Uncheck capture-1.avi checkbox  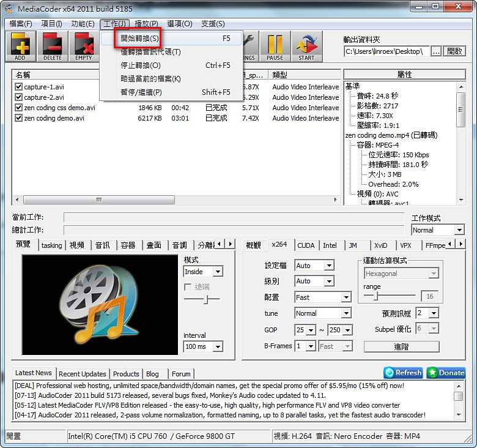coord(18,87)
